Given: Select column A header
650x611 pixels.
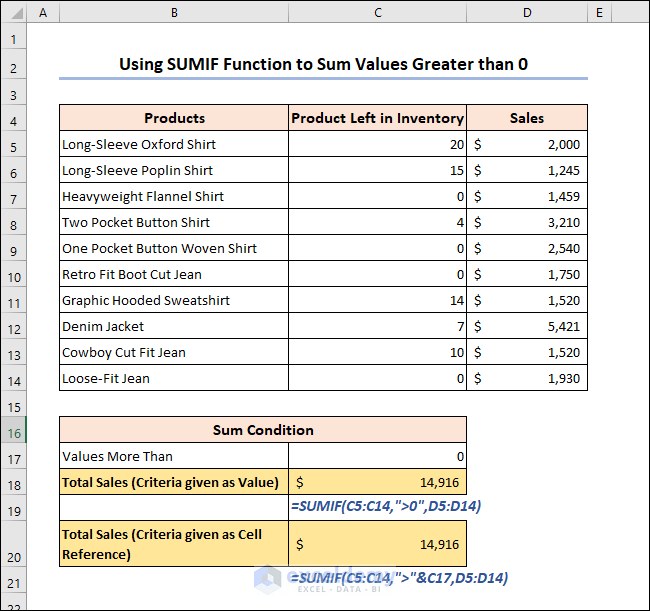Looking at the screenshot, I should [43, 12].
